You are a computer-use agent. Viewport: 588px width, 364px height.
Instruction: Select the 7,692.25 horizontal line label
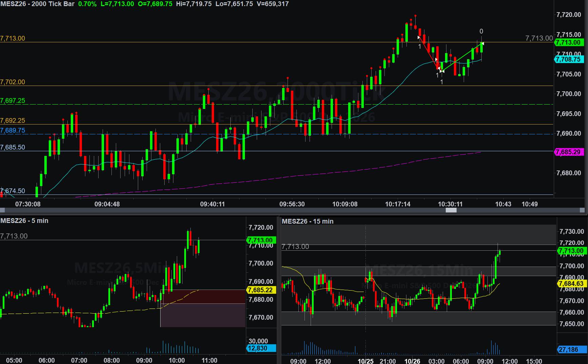[x=13, y=120]
